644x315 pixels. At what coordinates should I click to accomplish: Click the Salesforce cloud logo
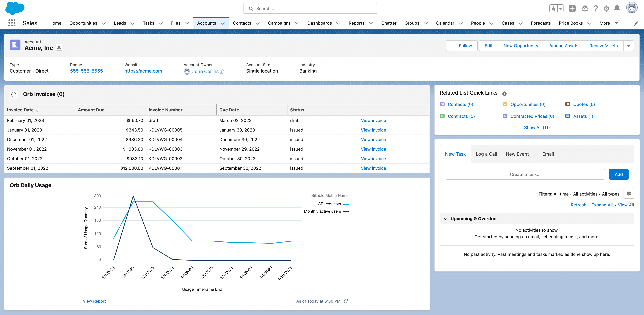(15, 8)
